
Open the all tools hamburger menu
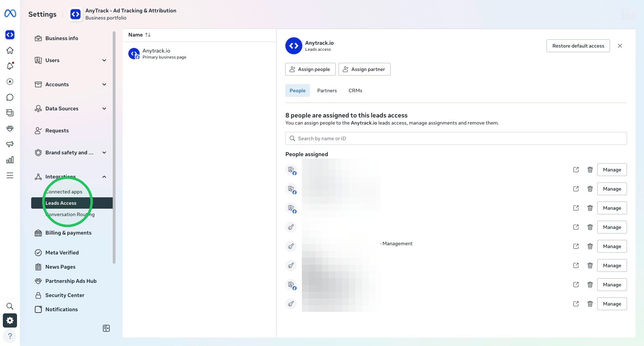10,175
